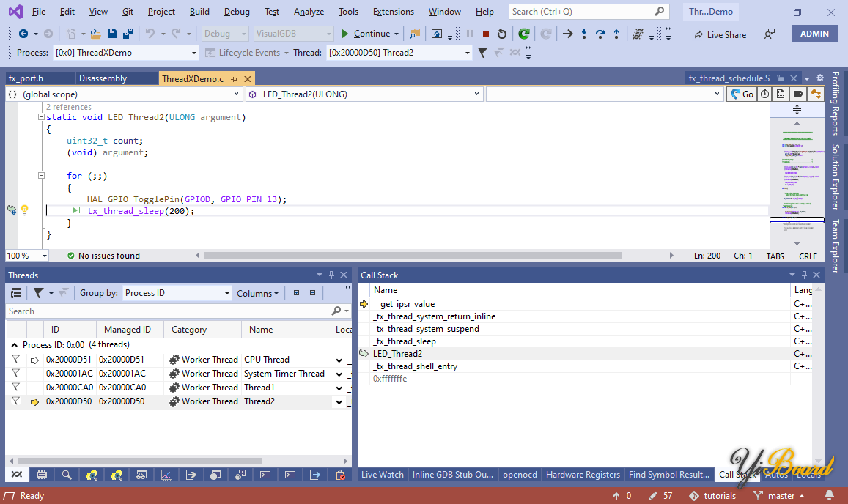Click the Step Over icon

(600, 34)
